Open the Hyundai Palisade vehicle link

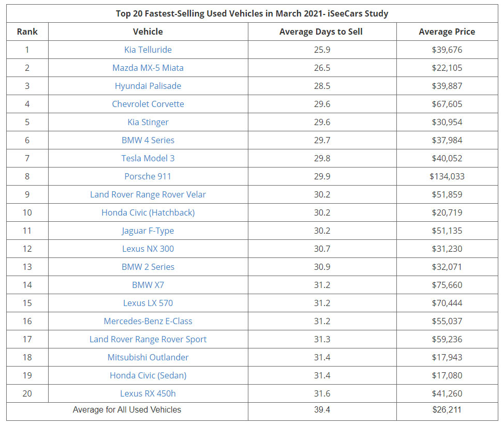148,86
